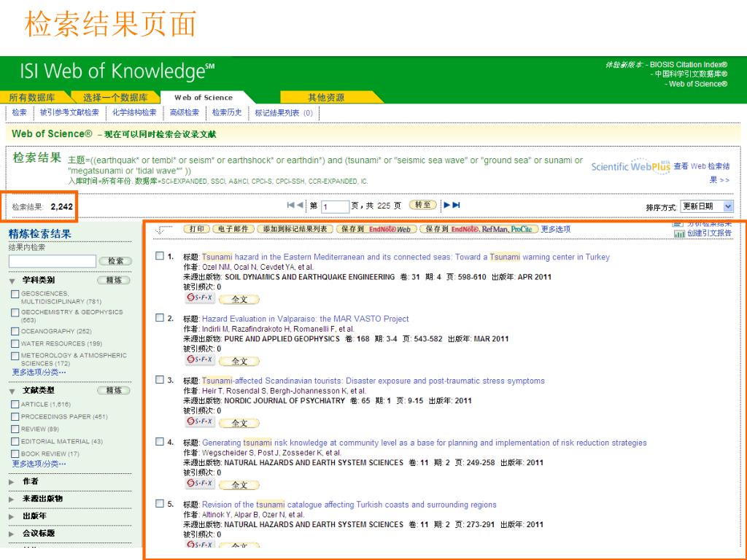Open the 排序方式 sort dropdown
The width and height of the screenshot is (747, 560).
point(706,206)
